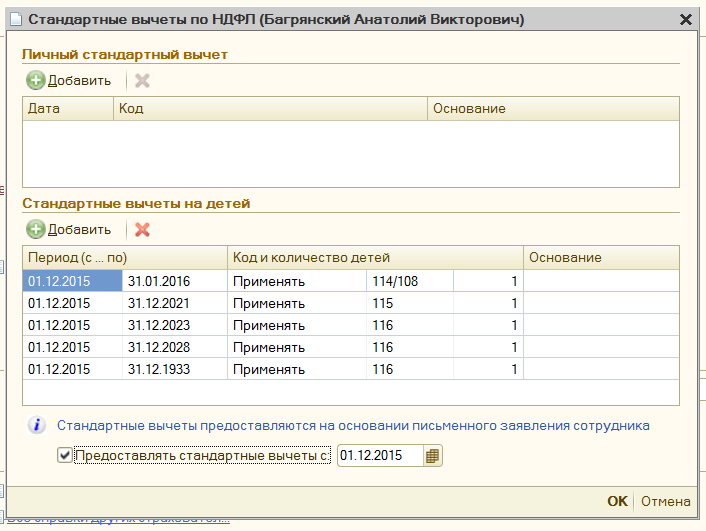The image size is (706, 531).
Task: Click green plus icon in children deductions section
Action: pos(36,229)
